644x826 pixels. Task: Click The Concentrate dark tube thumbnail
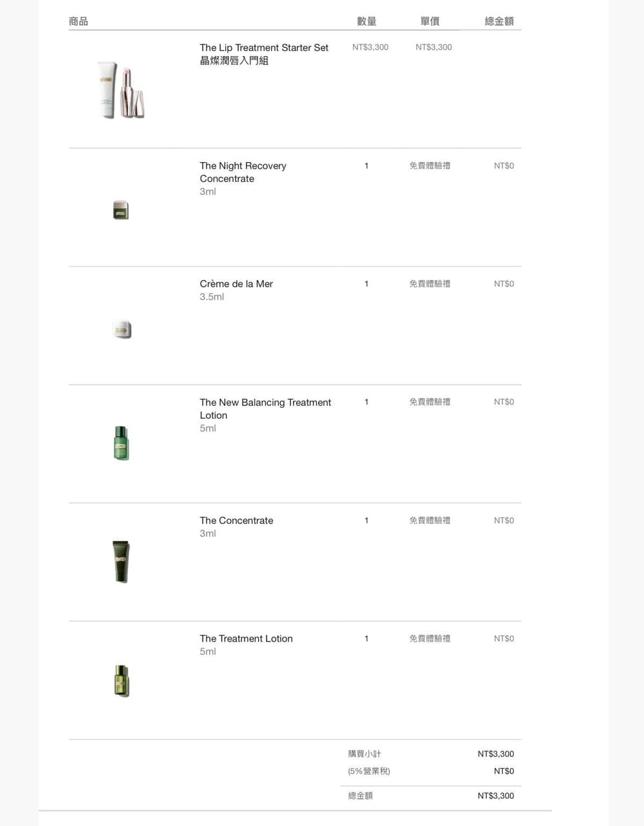[x=121, y=561]
